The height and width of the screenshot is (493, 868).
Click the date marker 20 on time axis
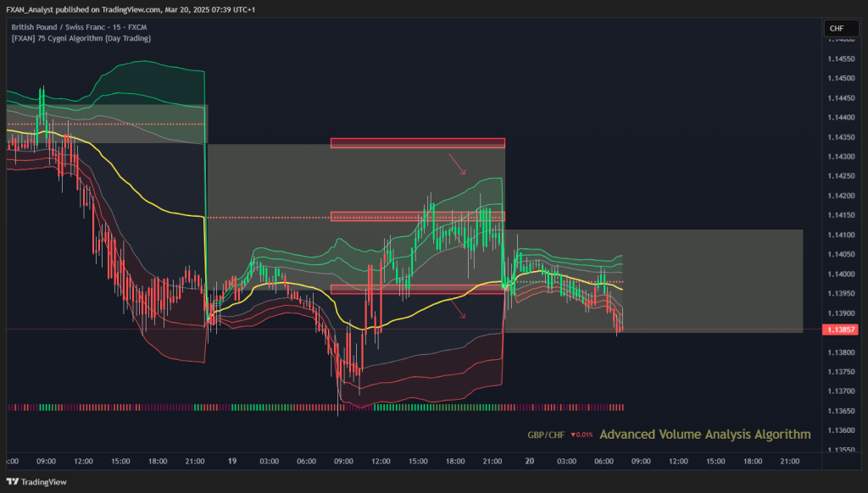529,461
